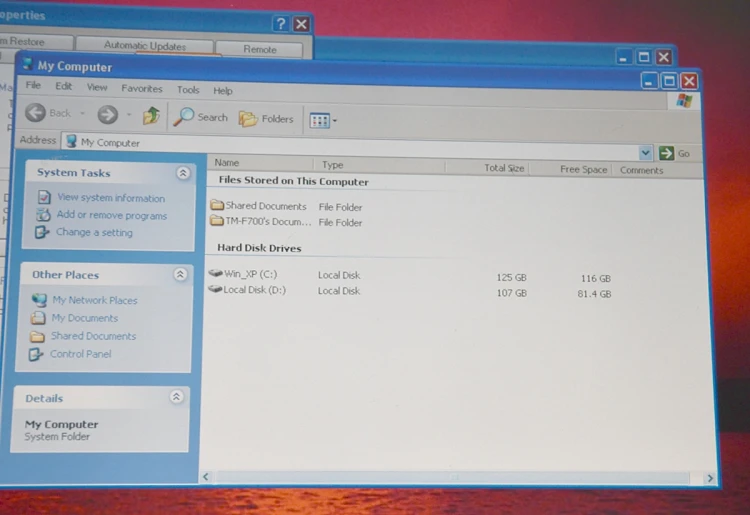The image size is (750, 515).
Task: Click the Go arrow button
Action: (x=666, y=153)
